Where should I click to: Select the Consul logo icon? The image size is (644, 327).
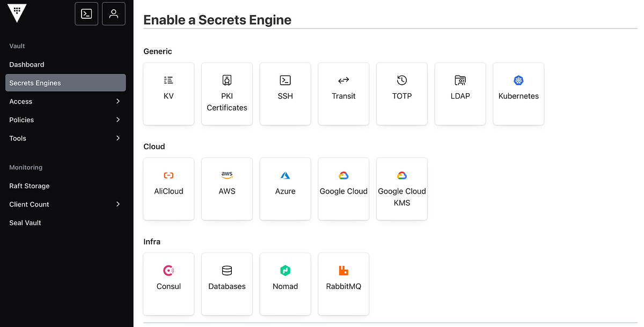[x=169, y=271]
